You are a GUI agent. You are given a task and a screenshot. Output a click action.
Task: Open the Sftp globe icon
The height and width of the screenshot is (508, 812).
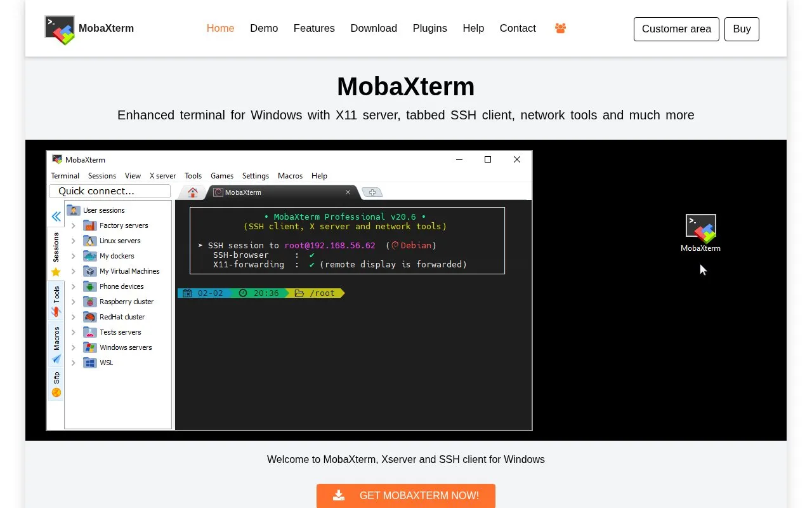pyautogui.click(x=56, y=392)
